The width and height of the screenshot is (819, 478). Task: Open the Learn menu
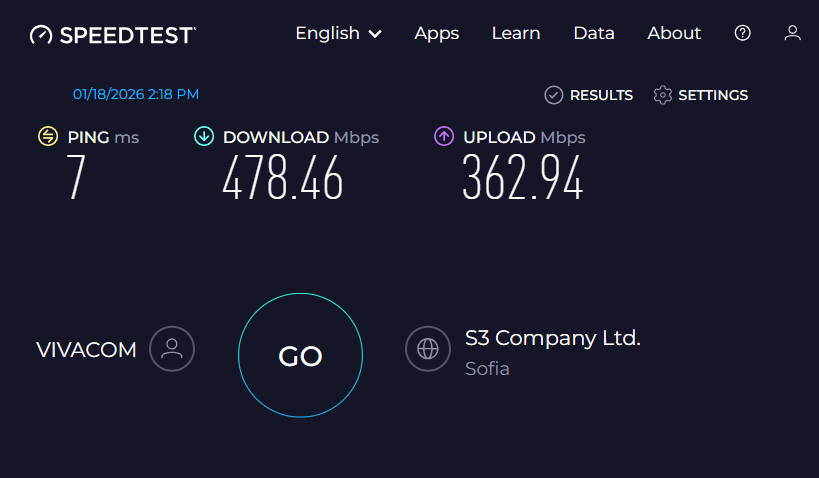click(516, 33)
